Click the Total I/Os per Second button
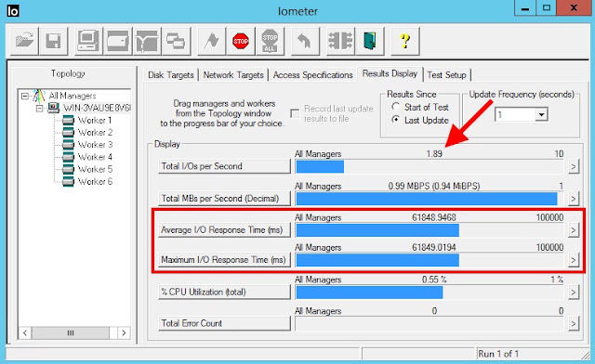 pyautogui.click(x=224, y=166)
